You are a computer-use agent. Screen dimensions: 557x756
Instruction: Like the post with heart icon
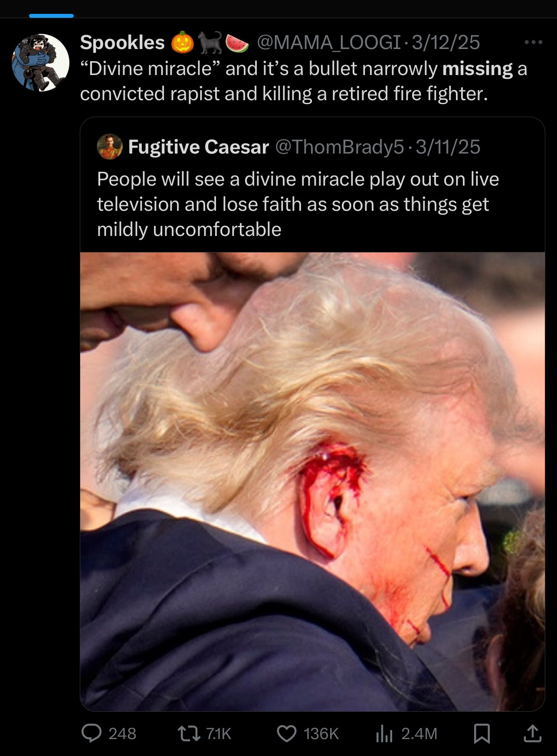(x=286, y=733)
